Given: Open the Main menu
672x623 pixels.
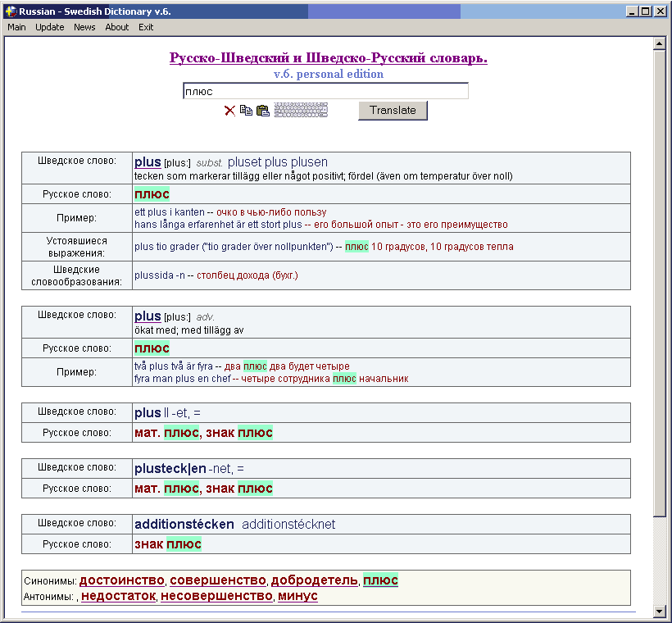Looking at the screenshot, I should coord(16,27).
